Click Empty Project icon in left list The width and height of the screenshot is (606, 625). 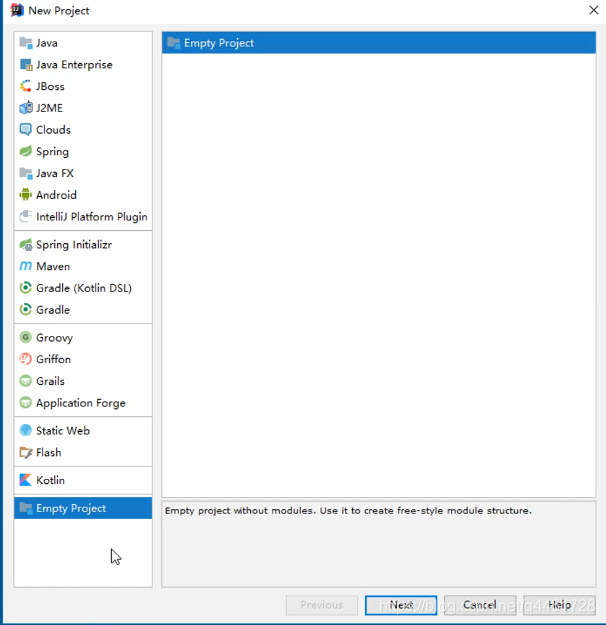point(26,508)
